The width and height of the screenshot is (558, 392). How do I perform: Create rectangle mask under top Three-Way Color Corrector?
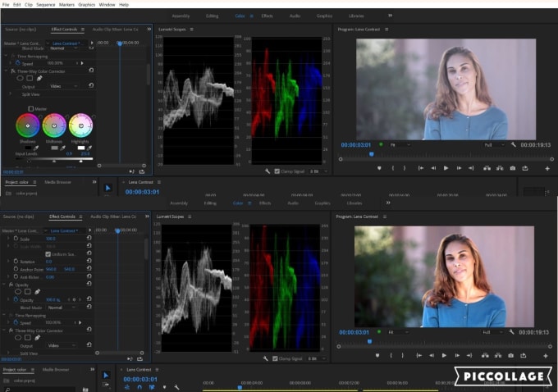click(x=30, y=78)
